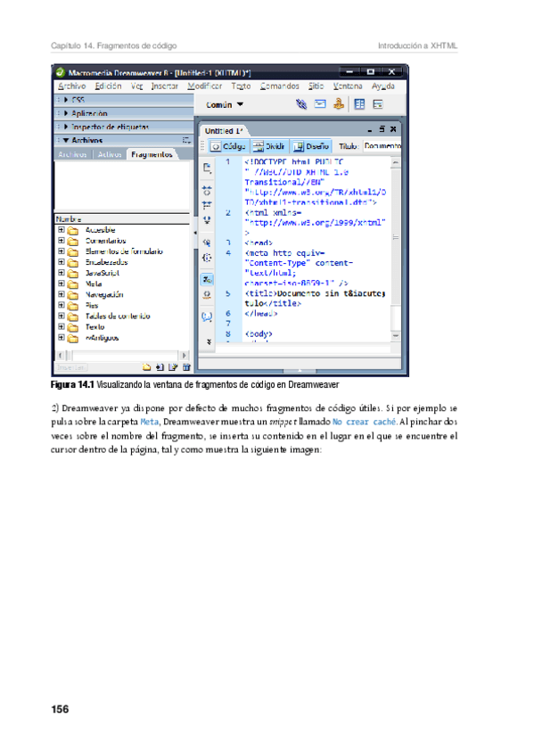Click the named anchor icon
The height and width of the screenshot is (756, 534).
tap(339, 104)
